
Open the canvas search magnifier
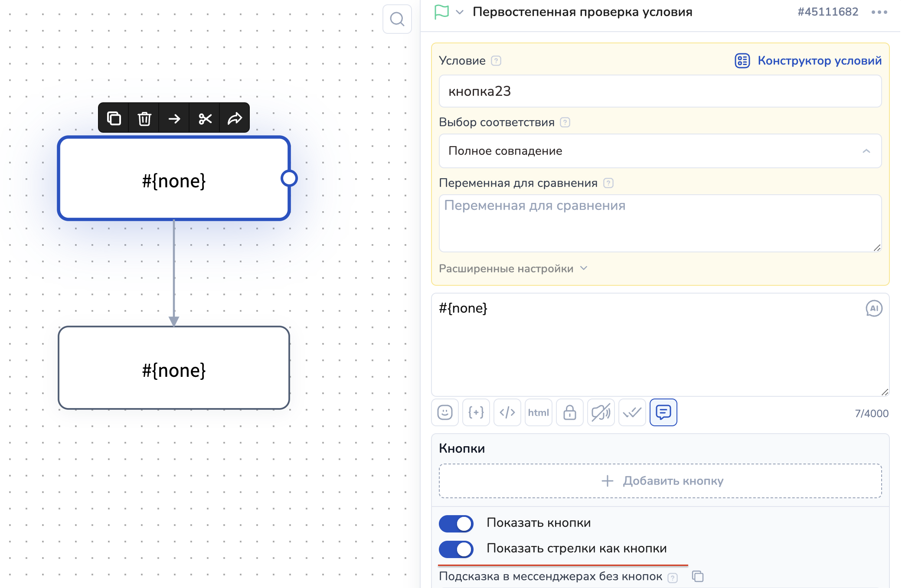pyautogui.click(x=397, y=19)
